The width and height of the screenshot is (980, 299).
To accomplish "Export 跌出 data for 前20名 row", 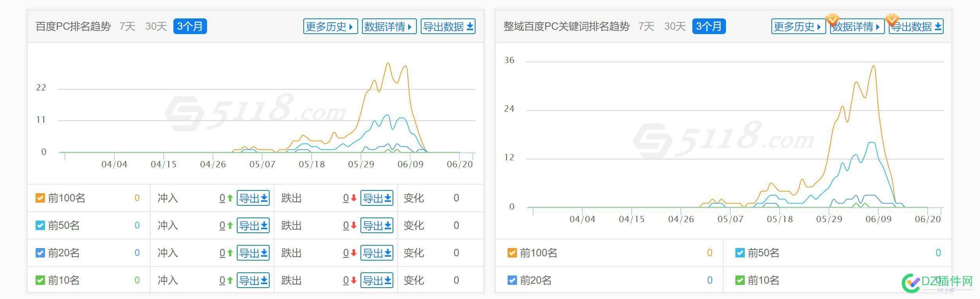I will click(x=377, y=253).
